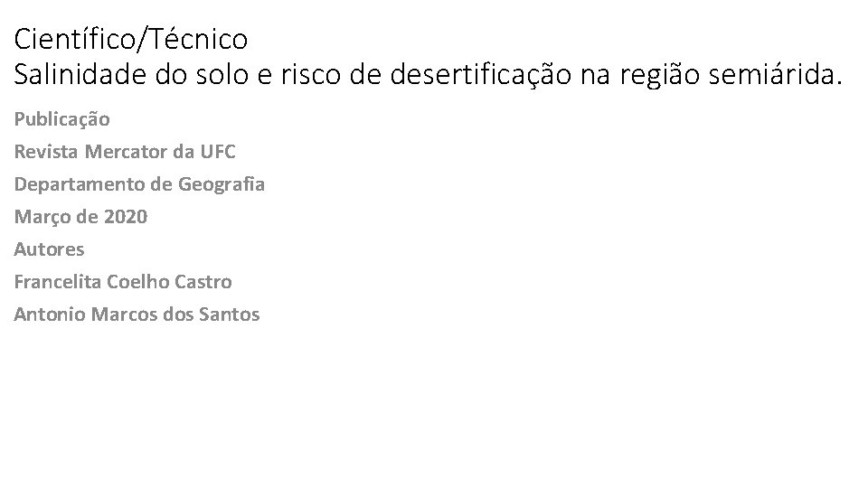Click the year "2020"
The image size is (868, 488).
(126, 216)
